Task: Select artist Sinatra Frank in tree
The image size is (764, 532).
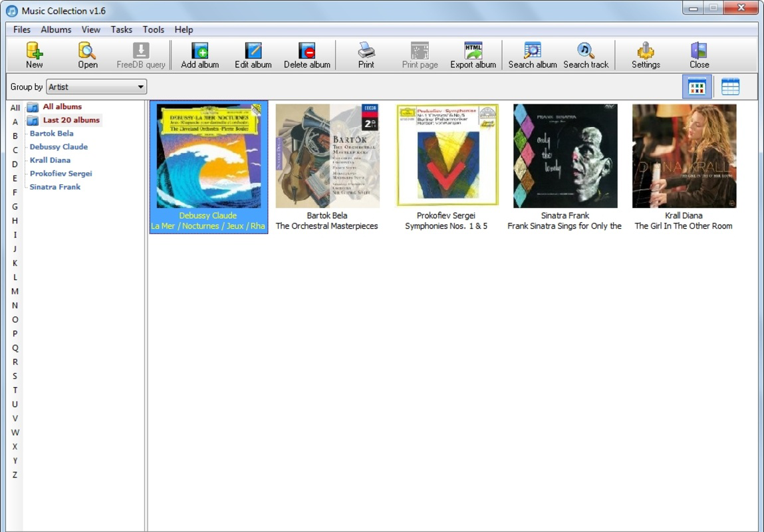Action: click(55, 187)
